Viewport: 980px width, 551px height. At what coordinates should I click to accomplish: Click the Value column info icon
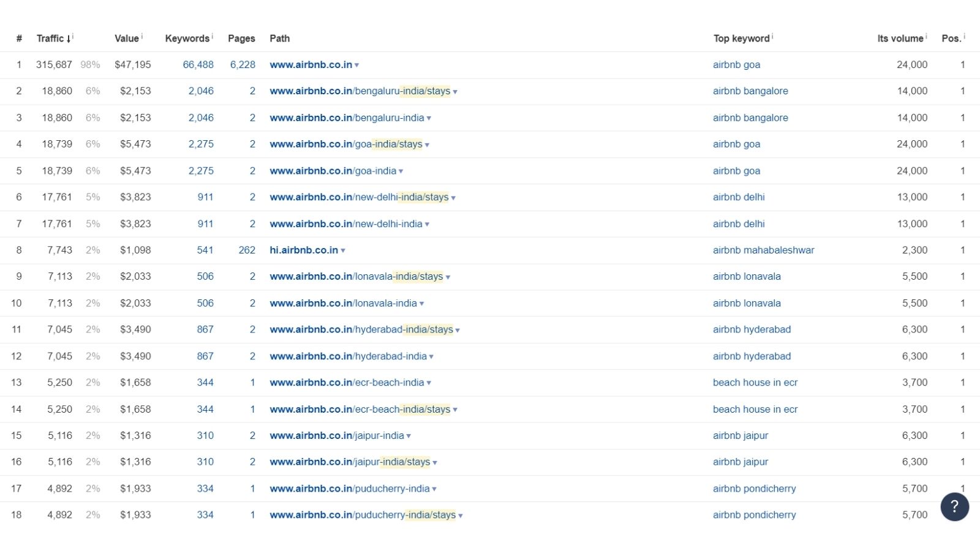pyautogui.click(x=142, y=36)
